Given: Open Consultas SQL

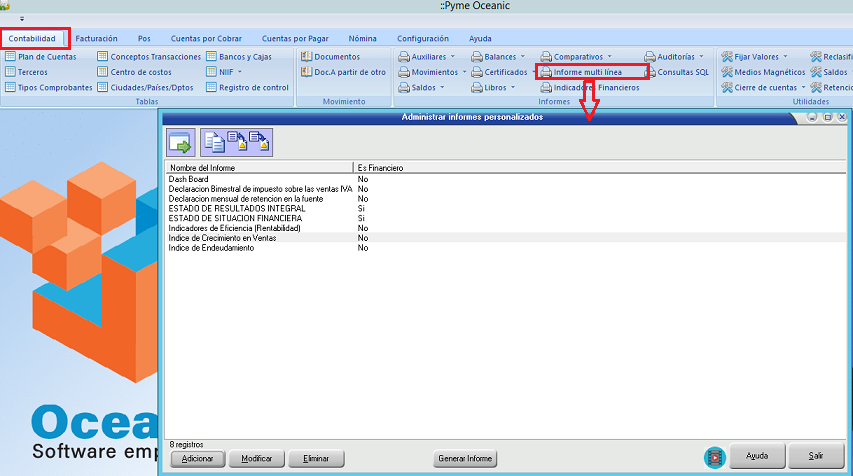Looking at the screenshot, I should click(682, 72).
